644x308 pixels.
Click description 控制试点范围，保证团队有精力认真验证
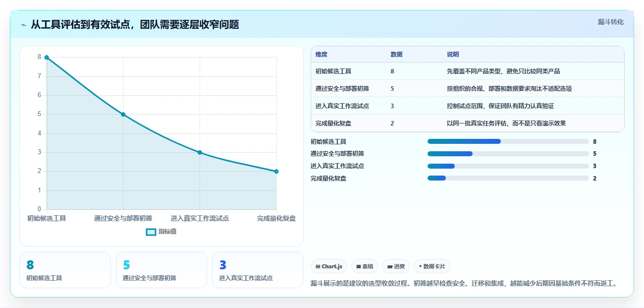point(500,106)
